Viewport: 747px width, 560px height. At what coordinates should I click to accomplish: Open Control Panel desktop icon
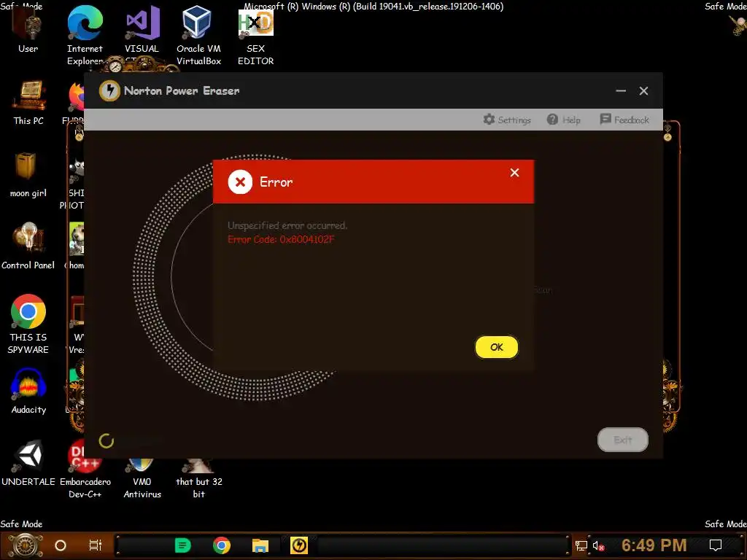pyautogui.click(x=28, y=246)
